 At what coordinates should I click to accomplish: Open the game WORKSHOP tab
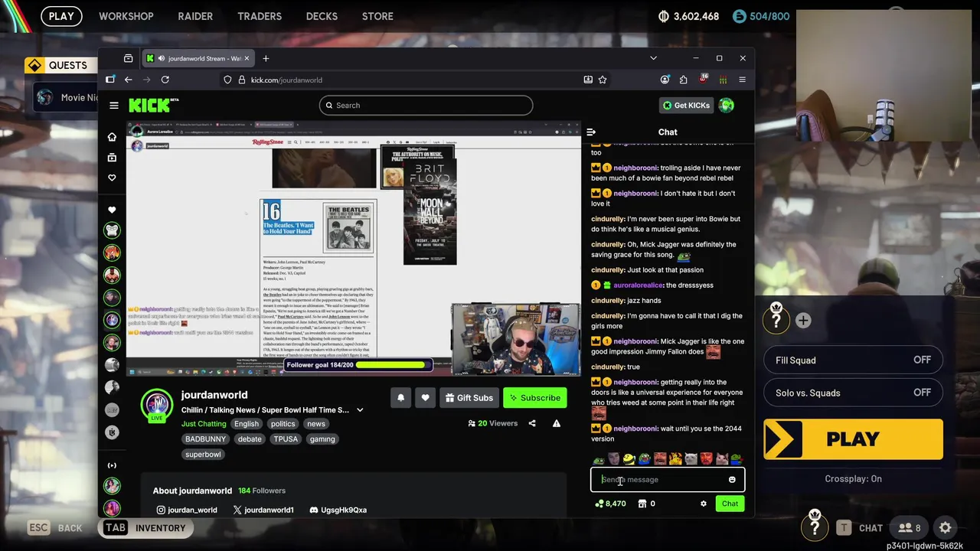pyautogui.click(x=126, y=16)
